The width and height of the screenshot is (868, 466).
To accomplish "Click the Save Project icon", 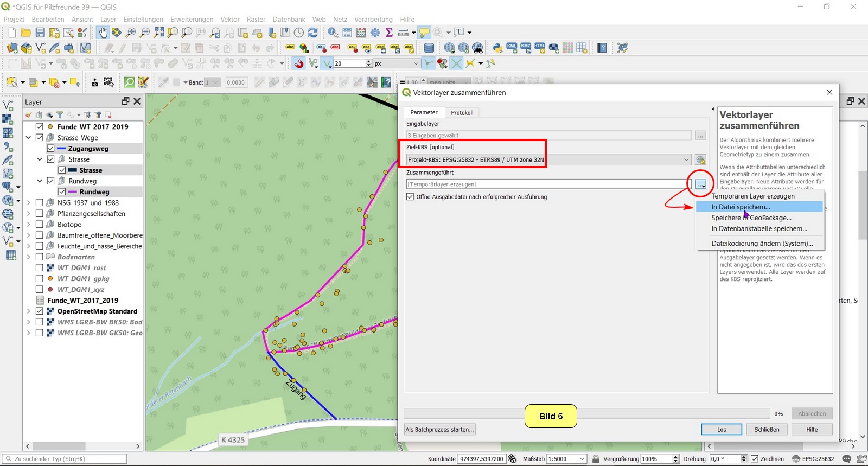I will click(40, 33).
